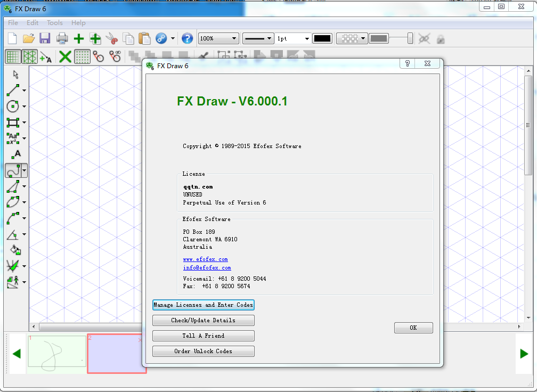Click the black line color swatch
The height and width of the screenshot is (392, 537).
[x=322, y=38]
